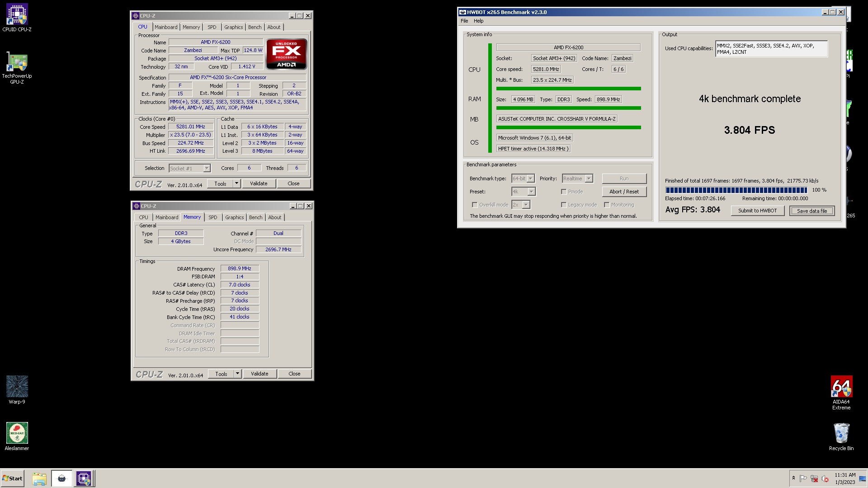The image size is (868, 488).
Task: Open Help menu in HWBOT x265
Action: click(x=478, y=21)
